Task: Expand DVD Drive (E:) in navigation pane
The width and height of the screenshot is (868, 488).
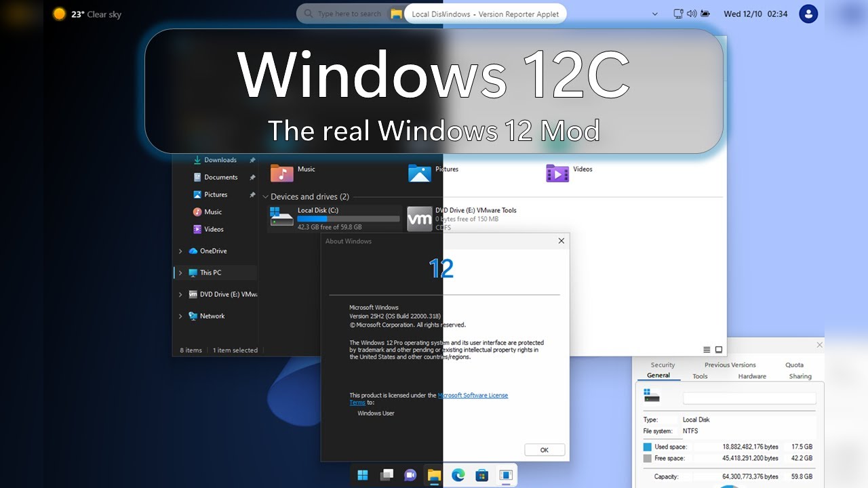Action: pyautogui.click(x=180, y=294)
